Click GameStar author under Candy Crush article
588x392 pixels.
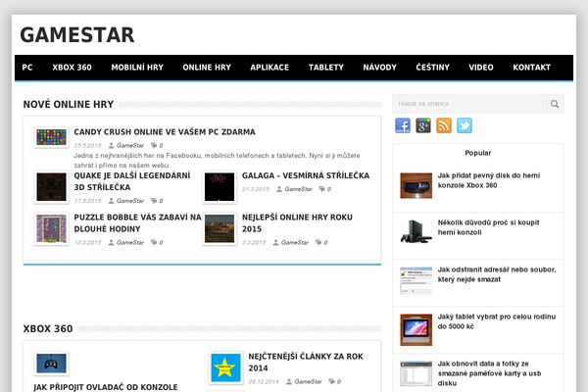coord(129,145)
